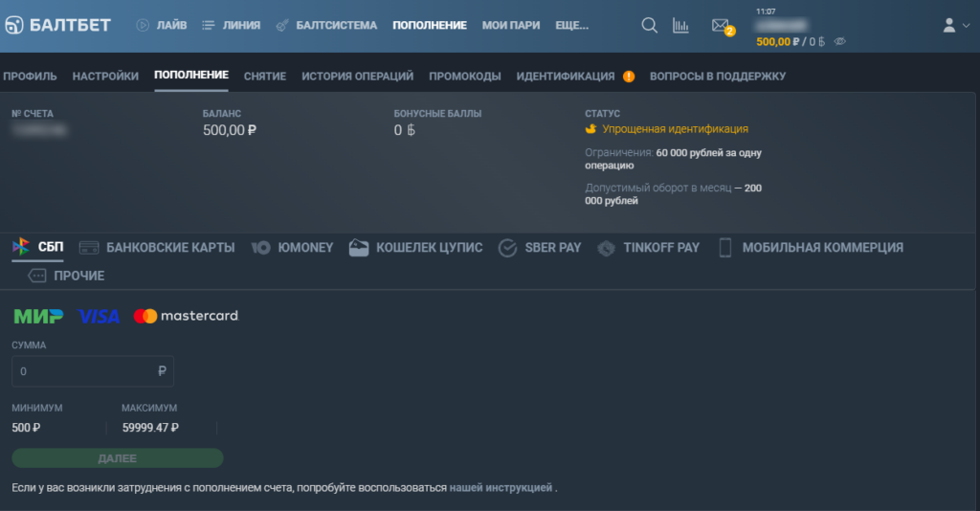Click the Sber Pay checkmark icon
980x511 pixels.
pyautogui.click(x=507, y=248)
